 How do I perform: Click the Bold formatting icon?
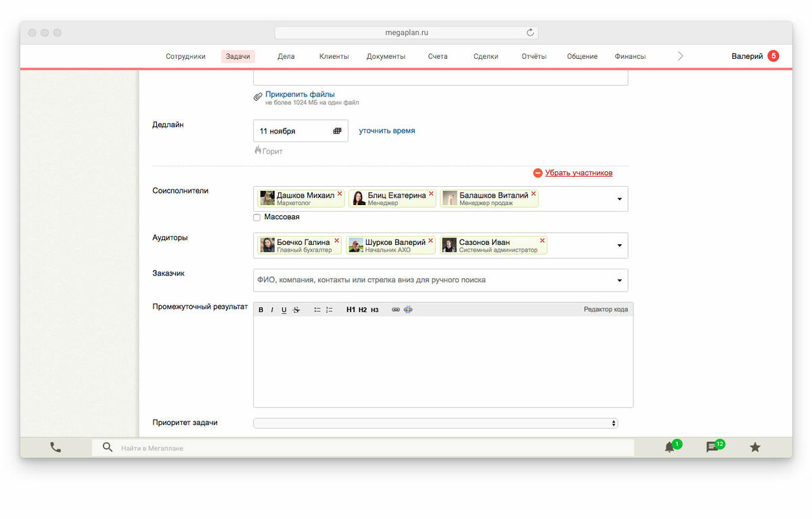pos(261,310)
